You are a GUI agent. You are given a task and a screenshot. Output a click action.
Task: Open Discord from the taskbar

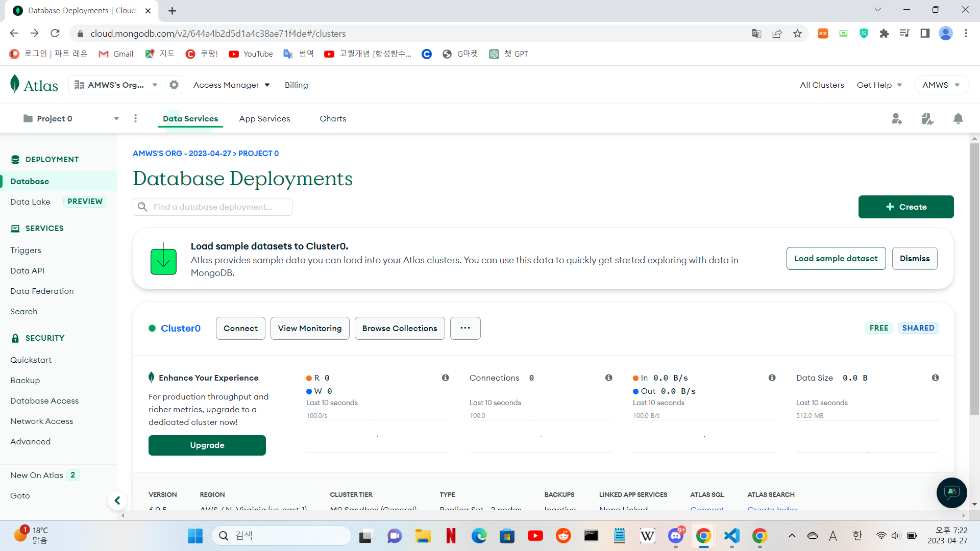676,536
